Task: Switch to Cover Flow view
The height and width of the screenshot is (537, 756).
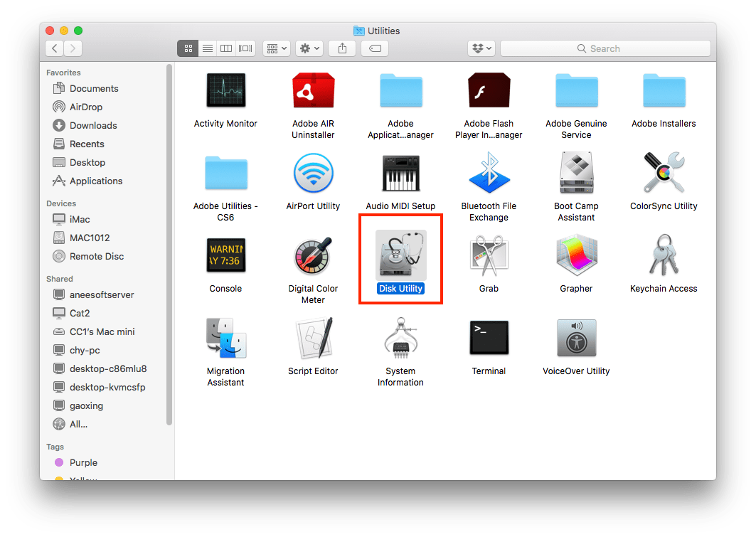Action: click(245, 48)
